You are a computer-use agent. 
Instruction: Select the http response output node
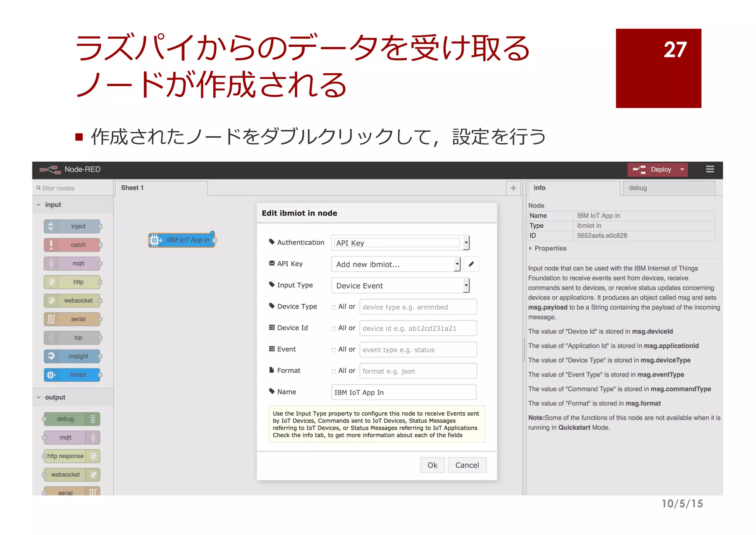click(72, 456)
